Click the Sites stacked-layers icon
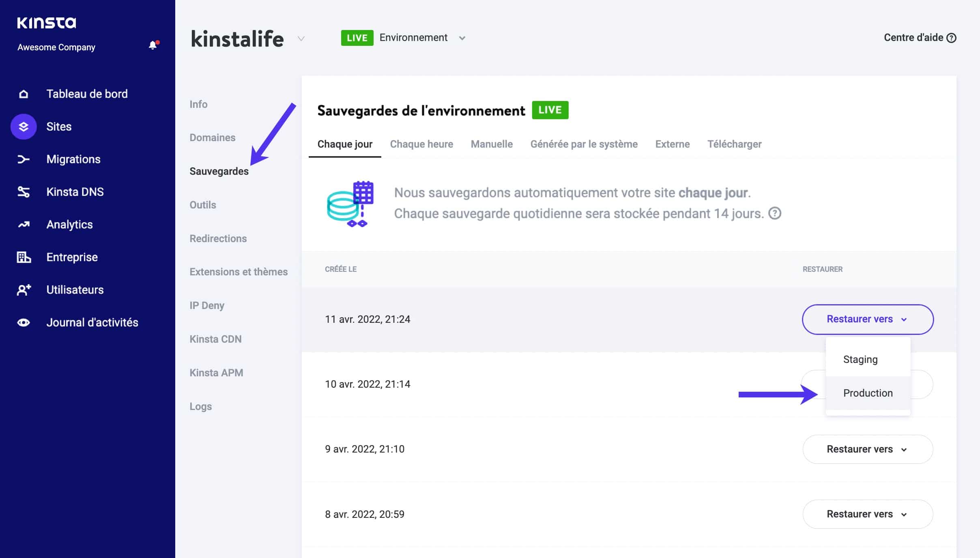Image resolution: width=980 pixels, height=558 pixels. tap(23, 126)
